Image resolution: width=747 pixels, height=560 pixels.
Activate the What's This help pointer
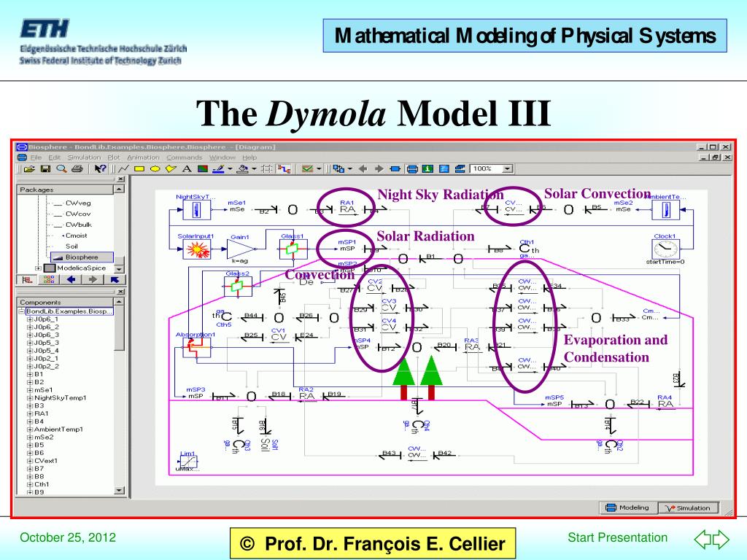point(99,168)
